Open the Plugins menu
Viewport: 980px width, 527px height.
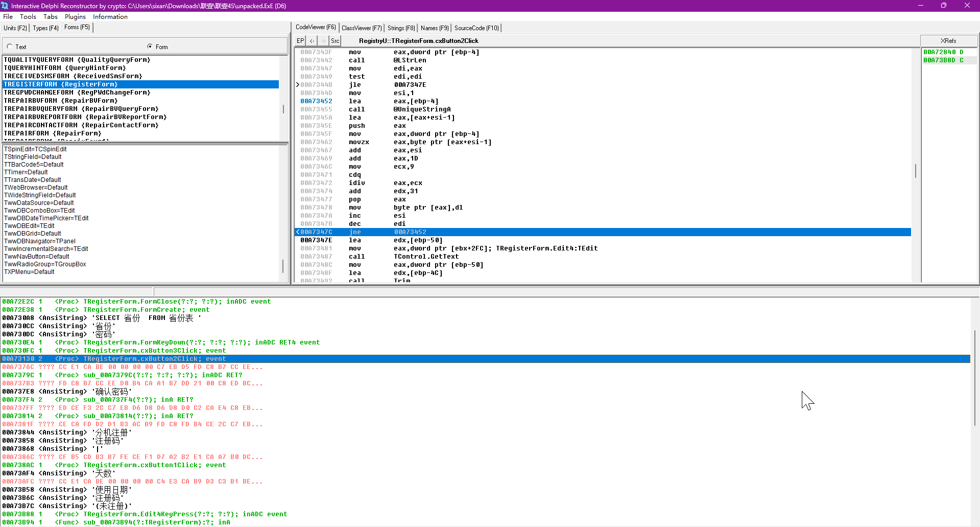pyautogui.click(x=75, y=17)
